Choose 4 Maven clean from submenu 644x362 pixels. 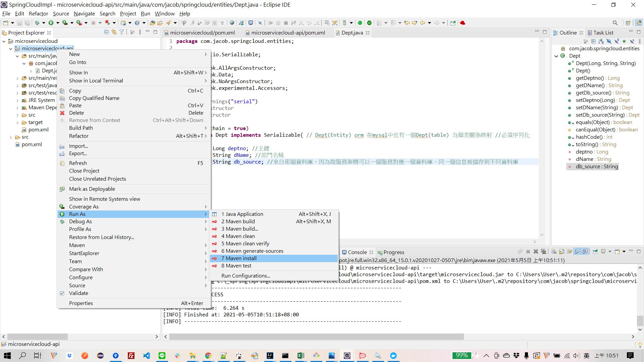click(273, 236)
